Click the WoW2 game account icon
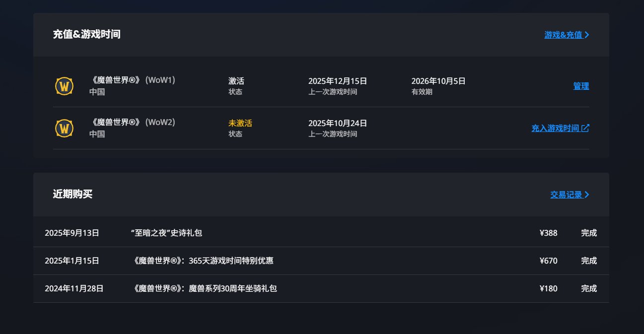The image size is (644, 334). (64, 128)
